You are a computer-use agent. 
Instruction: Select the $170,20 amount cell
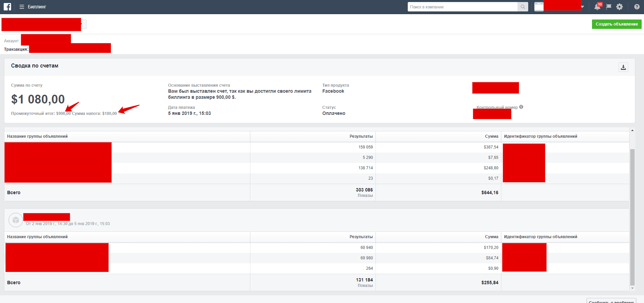(491, 248)
